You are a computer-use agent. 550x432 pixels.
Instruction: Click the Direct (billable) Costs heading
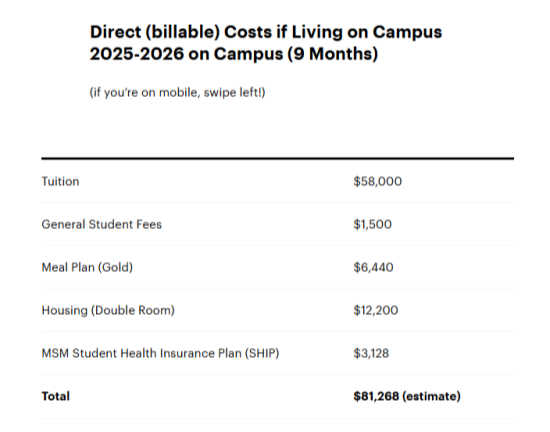click(266, 43)
